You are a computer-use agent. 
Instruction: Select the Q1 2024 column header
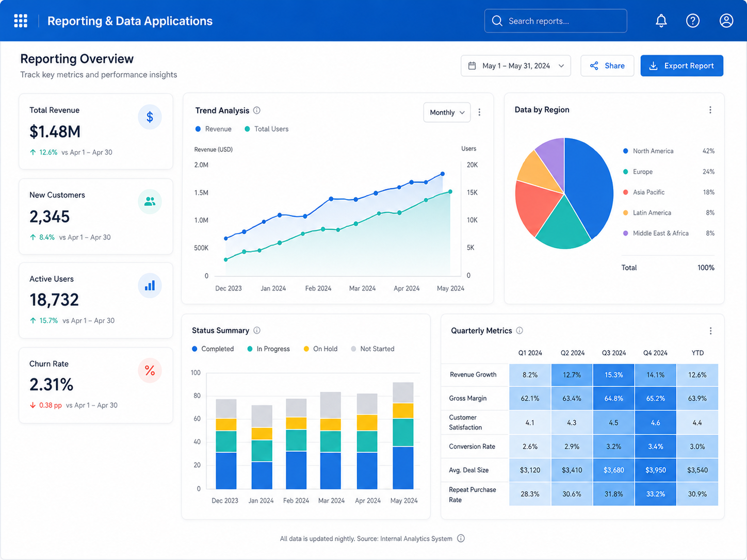coord(530,353)
